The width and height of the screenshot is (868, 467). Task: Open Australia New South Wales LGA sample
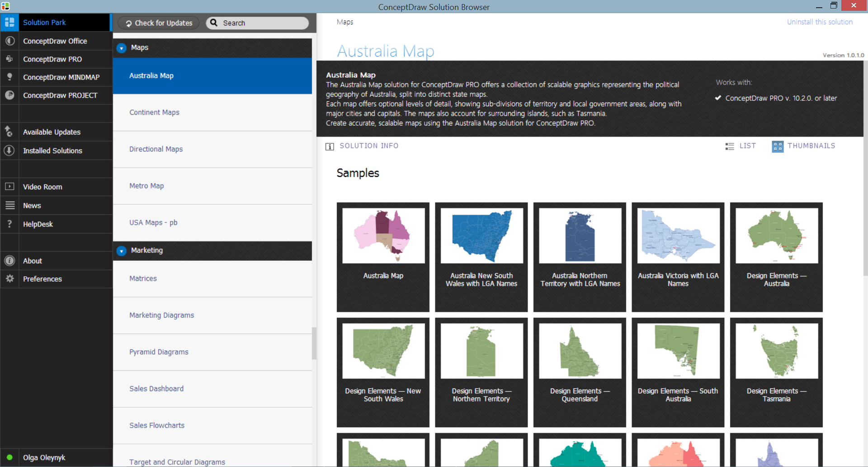coord(481,257)
